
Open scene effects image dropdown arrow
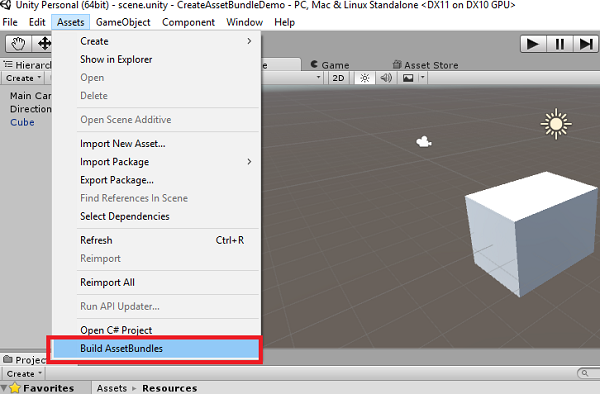pos(422,78)
